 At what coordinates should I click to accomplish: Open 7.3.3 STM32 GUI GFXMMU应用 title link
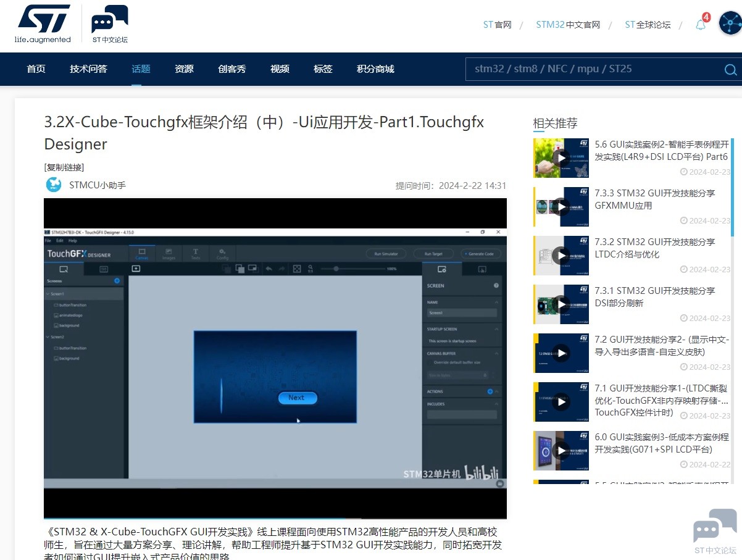tap(655, 199)
